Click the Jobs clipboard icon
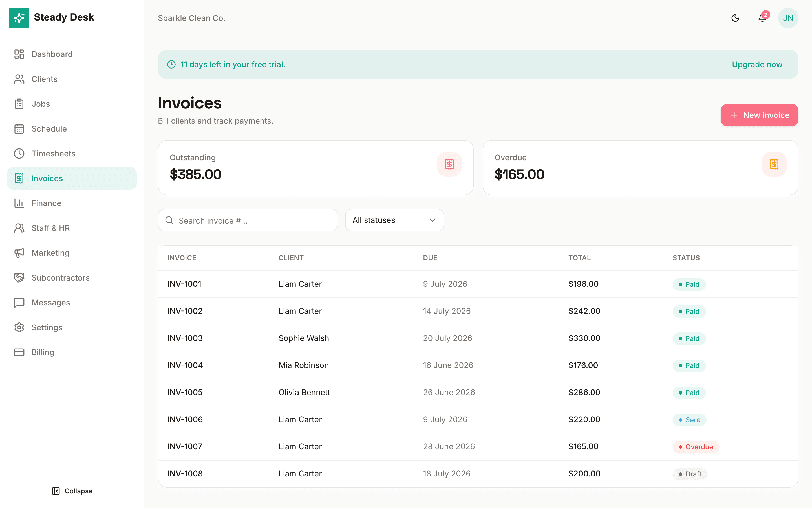This screenshot has height=508, width=812. [x=19, y=104]
